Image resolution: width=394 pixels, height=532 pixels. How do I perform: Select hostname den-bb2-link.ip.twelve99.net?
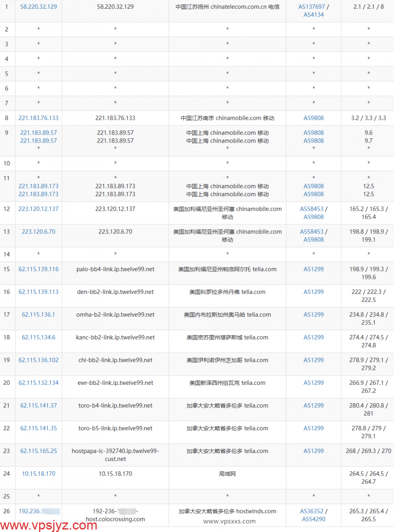click(115, 292)
